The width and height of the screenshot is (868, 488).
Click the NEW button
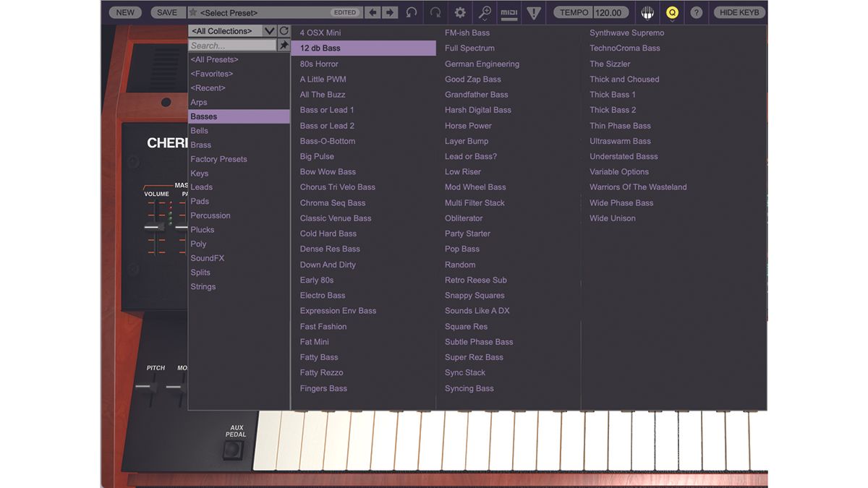(125, 12)
